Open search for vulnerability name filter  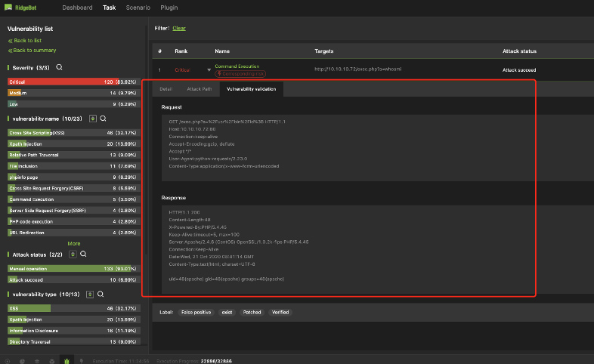coord(103,119)
